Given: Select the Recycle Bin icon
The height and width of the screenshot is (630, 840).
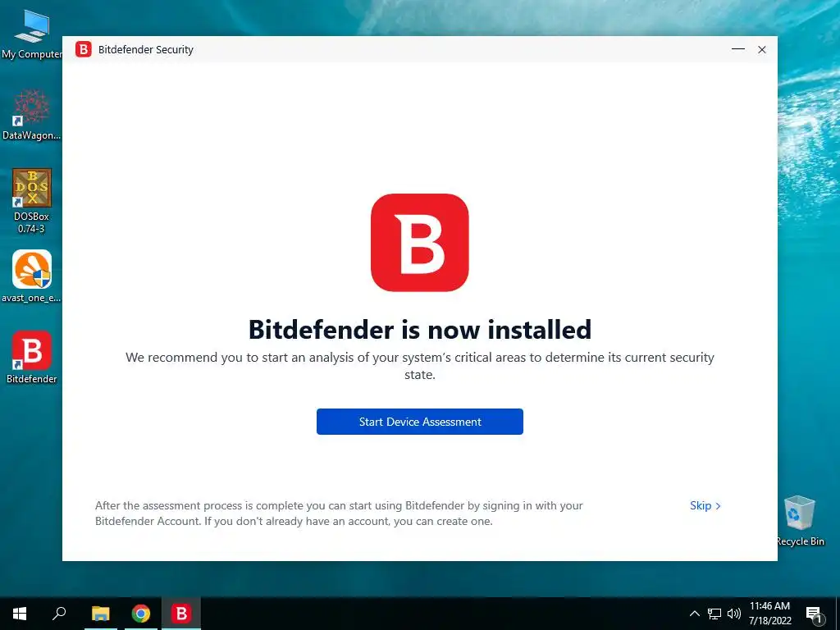Looking at the screenshot, I should point(800,521).
